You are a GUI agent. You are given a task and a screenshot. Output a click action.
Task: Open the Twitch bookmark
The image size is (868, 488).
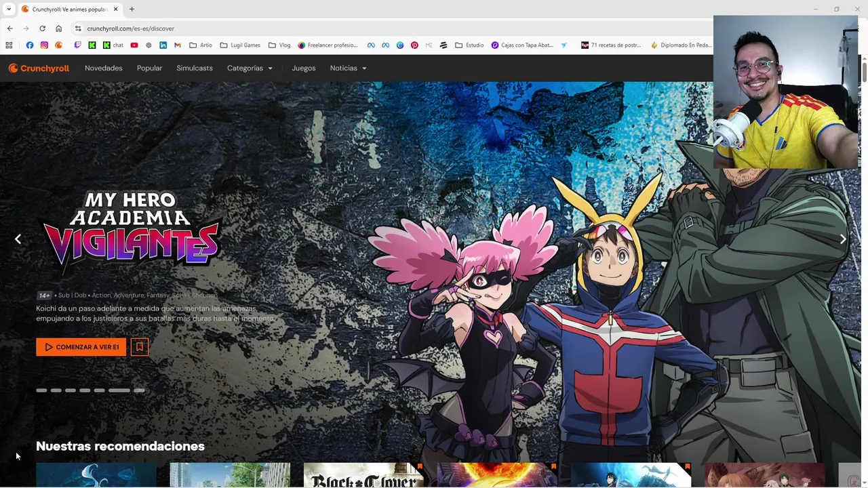click(77, 45)
